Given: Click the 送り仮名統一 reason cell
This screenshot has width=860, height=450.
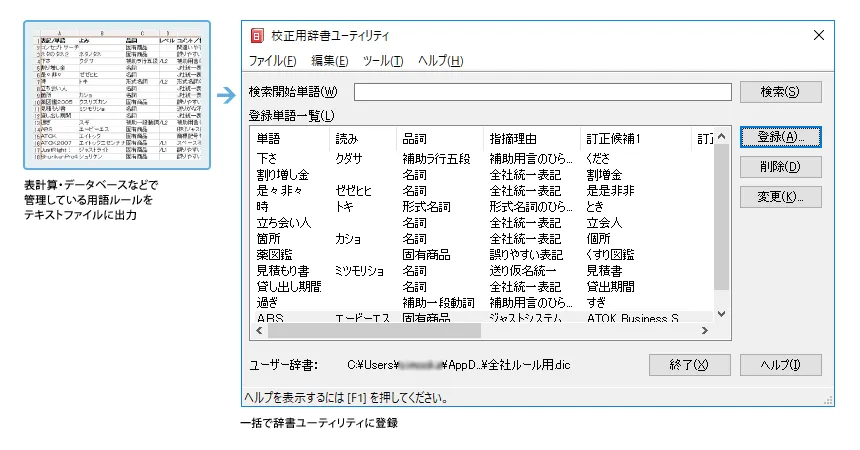Looking at the screenshot, I should [x=523, y=271].
